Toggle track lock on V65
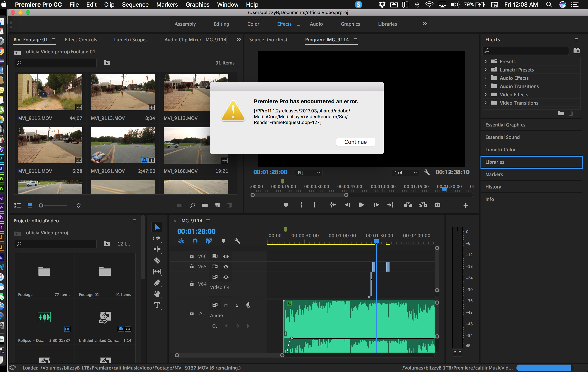 click(192, 267)
